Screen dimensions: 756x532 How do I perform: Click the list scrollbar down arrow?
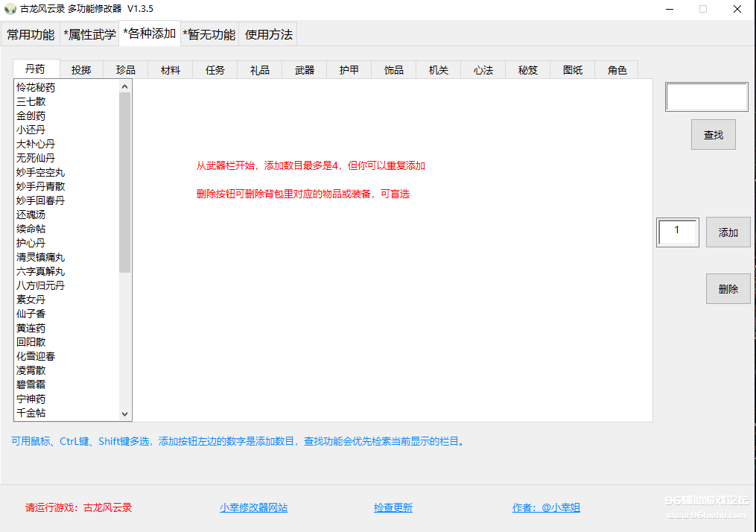[124, 414]
